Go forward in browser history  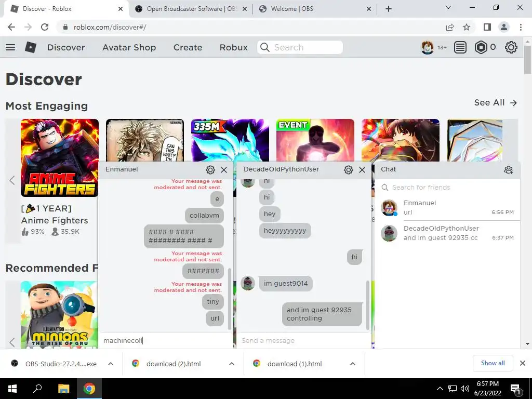click(x=28, y=27)
